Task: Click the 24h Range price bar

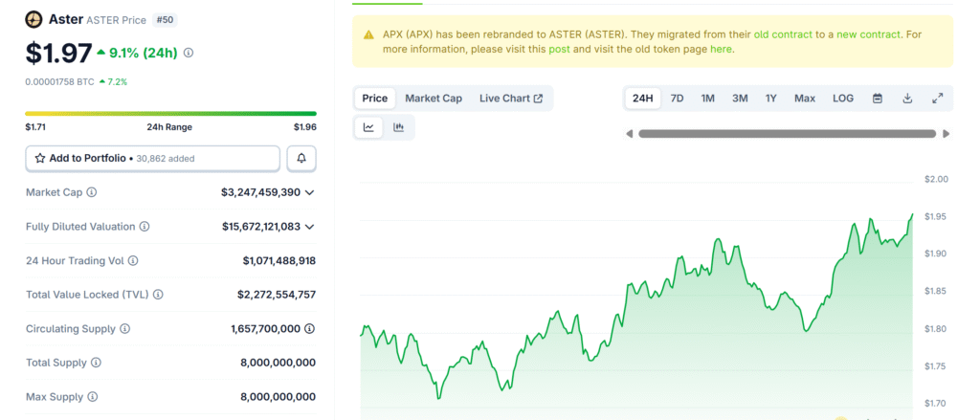Action: point(170,114)
